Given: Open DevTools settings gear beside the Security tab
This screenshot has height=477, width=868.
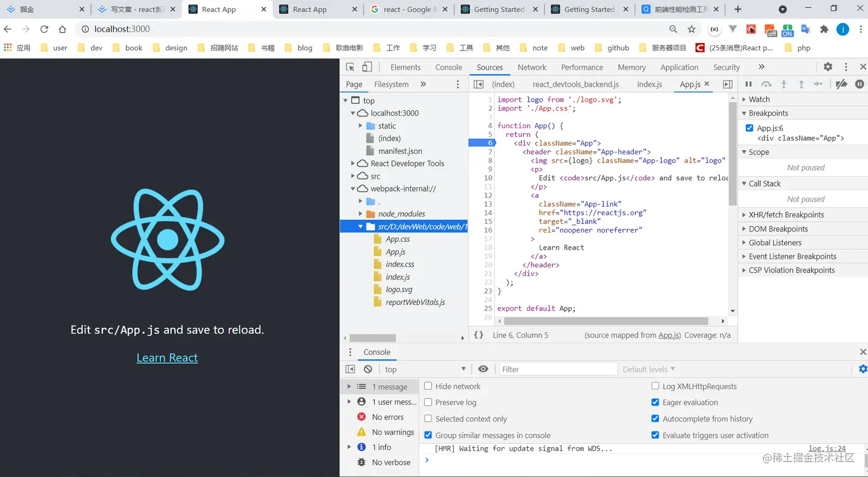Looking at the screenshot, I should (828, 67).
